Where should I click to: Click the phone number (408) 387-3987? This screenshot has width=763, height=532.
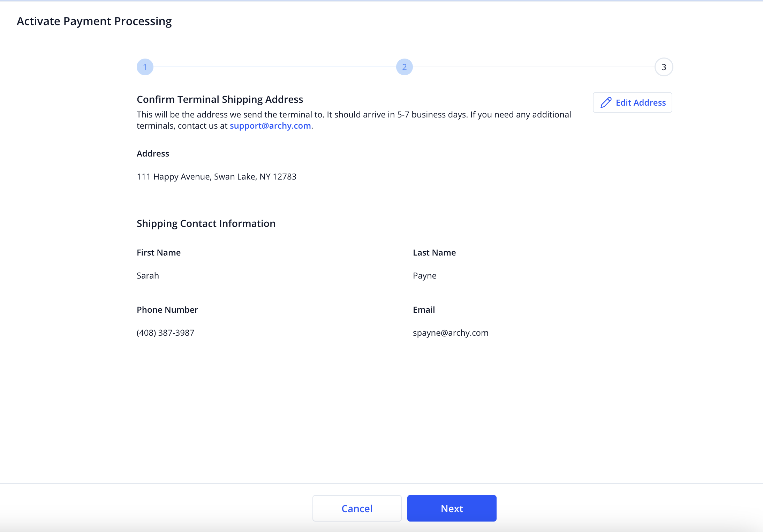pos(166,333)
